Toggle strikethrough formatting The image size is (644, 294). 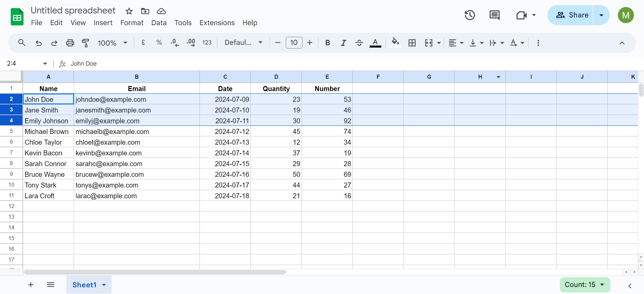coord(359,43)
